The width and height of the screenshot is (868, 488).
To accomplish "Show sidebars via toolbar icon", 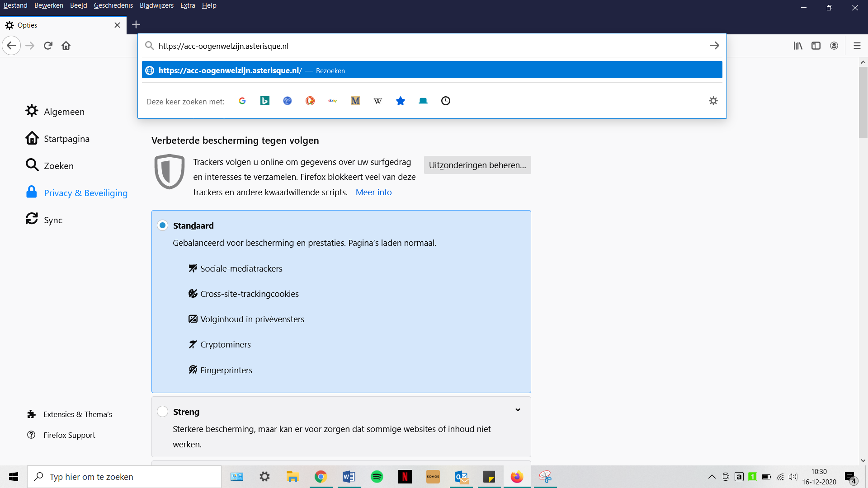I will tap(816, 46).
